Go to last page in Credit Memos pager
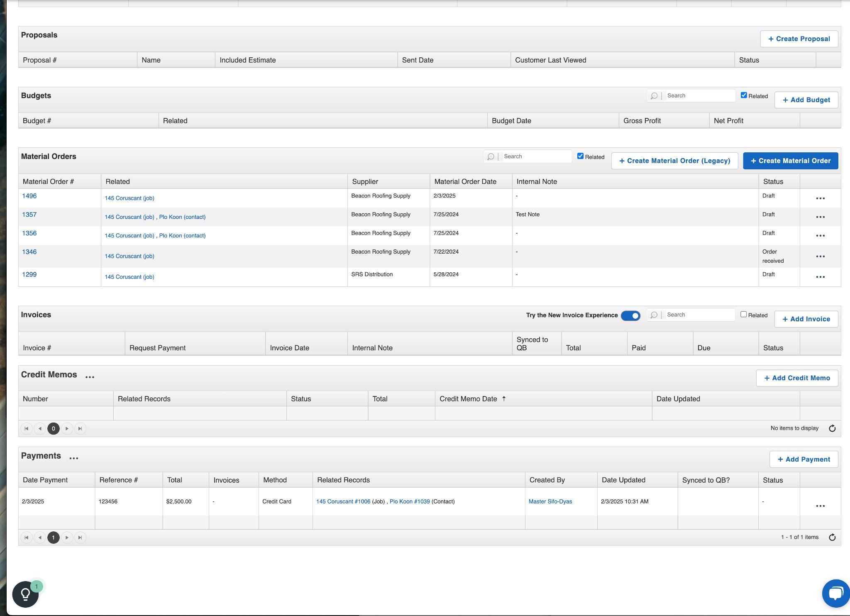Screen dimensions: 850x616 click(x=80, y=428)
